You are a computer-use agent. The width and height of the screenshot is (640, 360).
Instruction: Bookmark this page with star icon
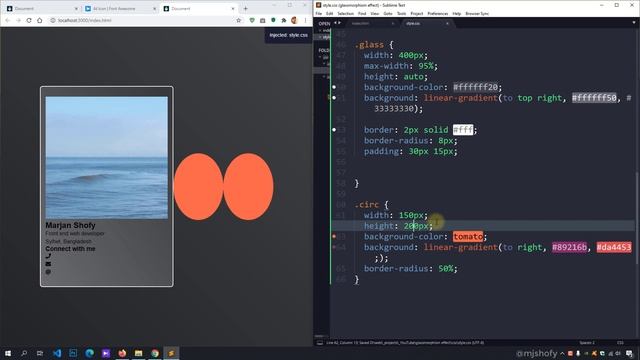[239, 20]
